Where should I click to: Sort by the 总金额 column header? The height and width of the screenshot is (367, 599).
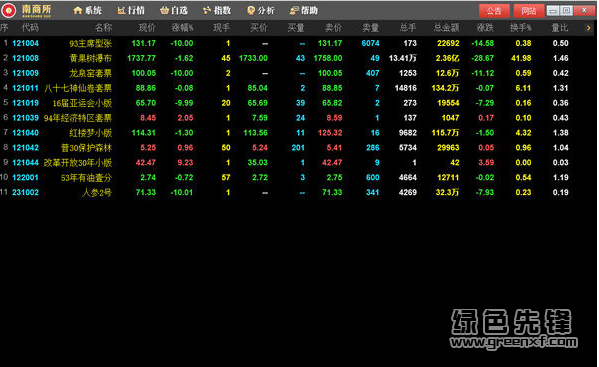tap(447, 27)
